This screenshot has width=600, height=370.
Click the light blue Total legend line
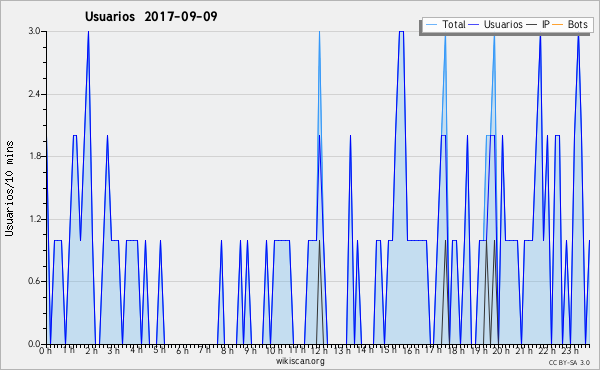[x=431, y=25]
